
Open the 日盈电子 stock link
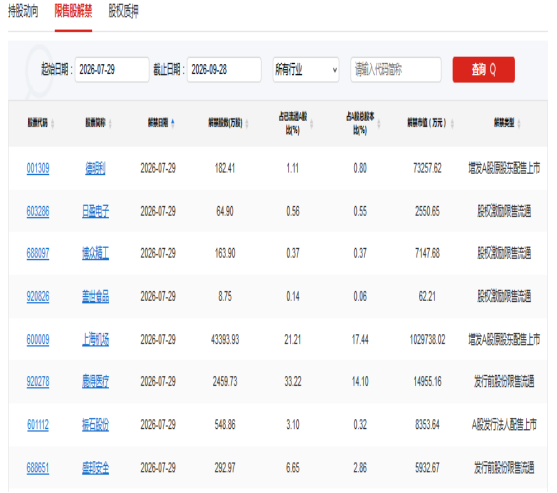(96, 211)
